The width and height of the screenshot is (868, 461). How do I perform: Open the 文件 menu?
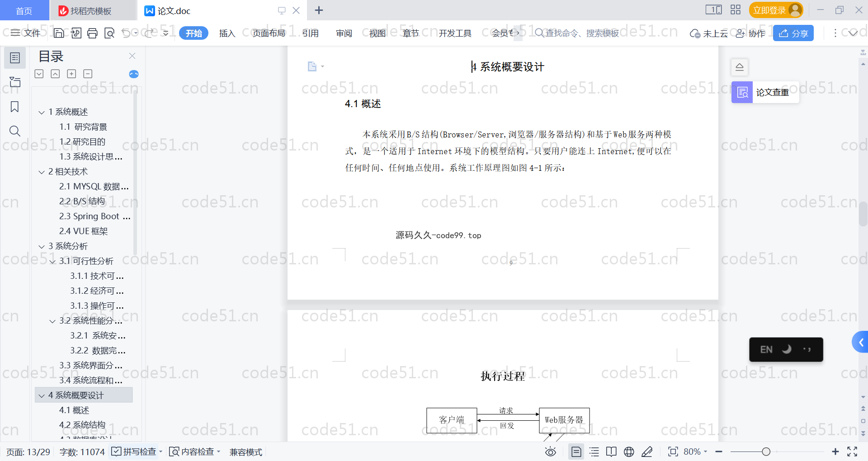(26, 33)
